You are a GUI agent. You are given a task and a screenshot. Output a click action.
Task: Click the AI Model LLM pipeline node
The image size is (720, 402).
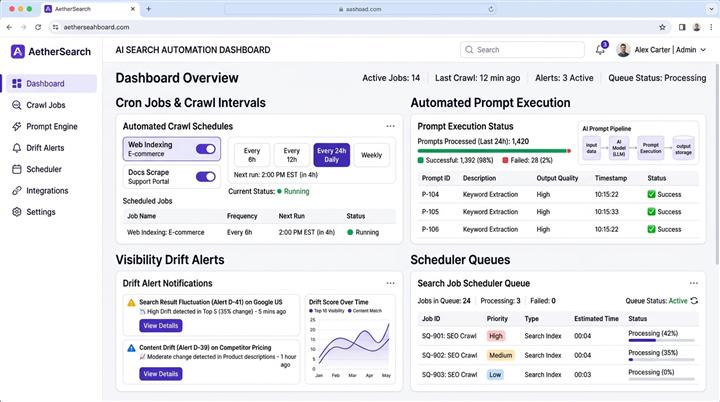tap(619, 148)
